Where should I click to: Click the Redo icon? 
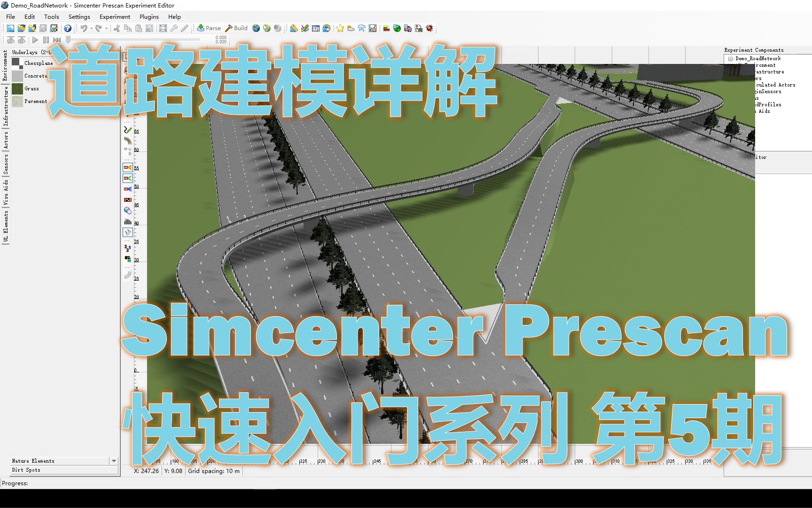[x=99, y=28]
